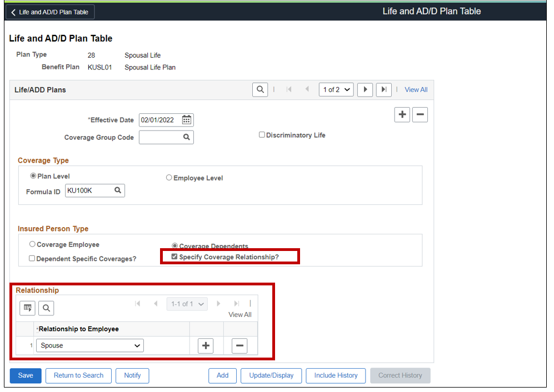Click the KUSL01 benefit plan value
The height and width of the screenshot is (392, 554).
coord(99,67)
